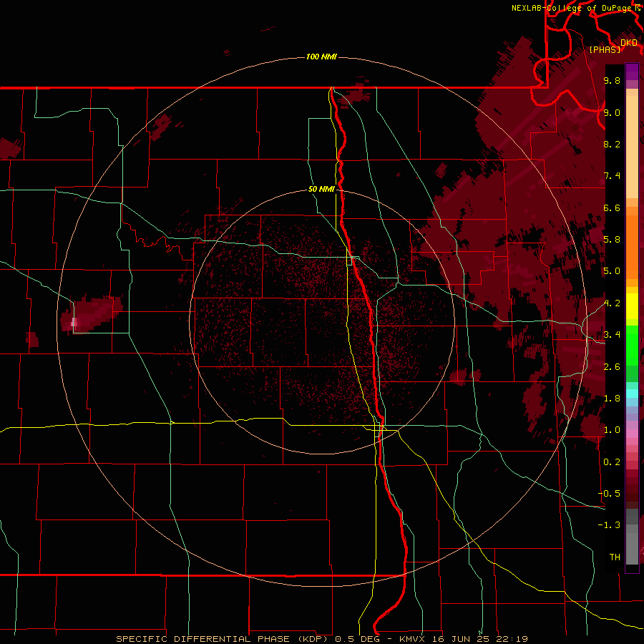Pick the bright green color bar segment
Image resolution: width=644 pixels, height=644 pixels.
pos(632,345)
